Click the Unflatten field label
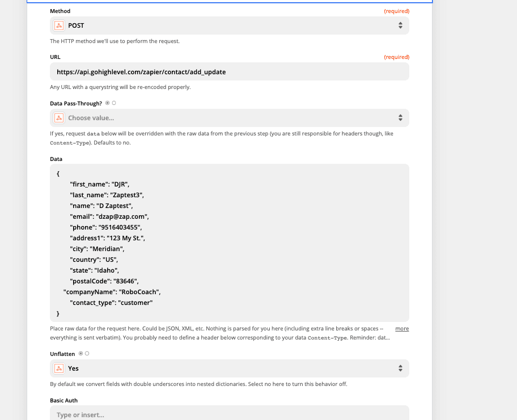517x420 pixels. pyautogui.click(x=63, y=354)
